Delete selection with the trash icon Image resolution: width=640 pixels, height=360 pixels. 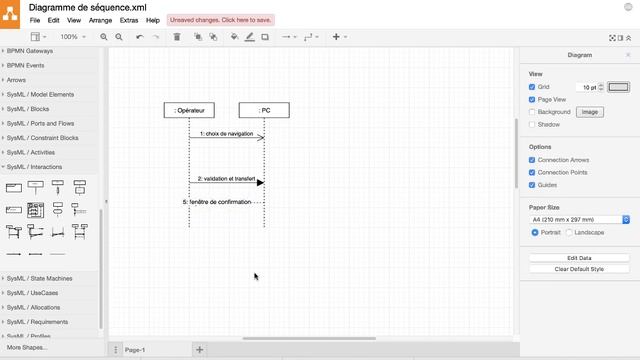click(x=177, y=37)
